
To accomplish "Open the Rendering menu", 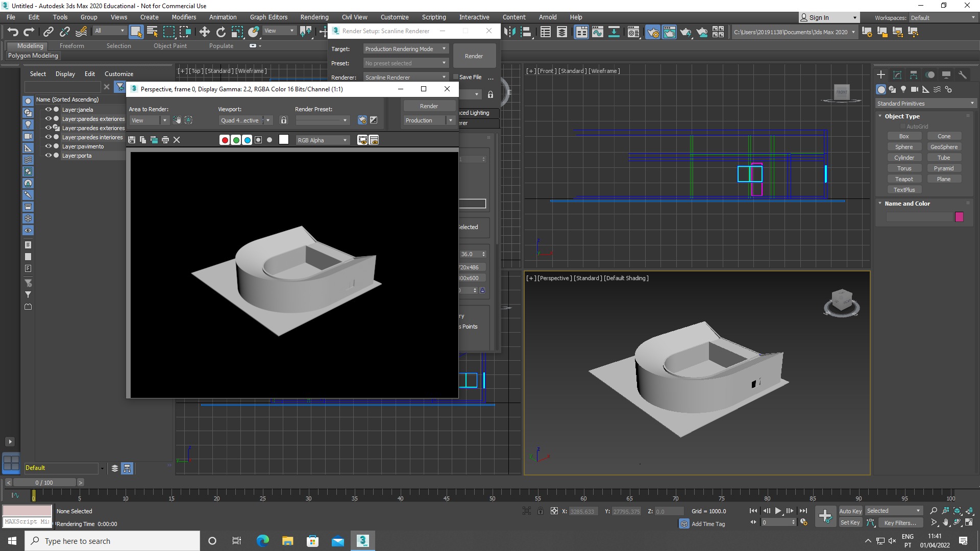I will [x=314, y=17].
